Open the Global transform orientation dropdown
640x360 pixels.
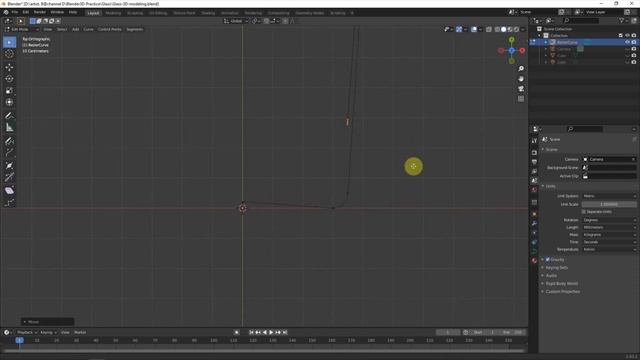point(236,21)
